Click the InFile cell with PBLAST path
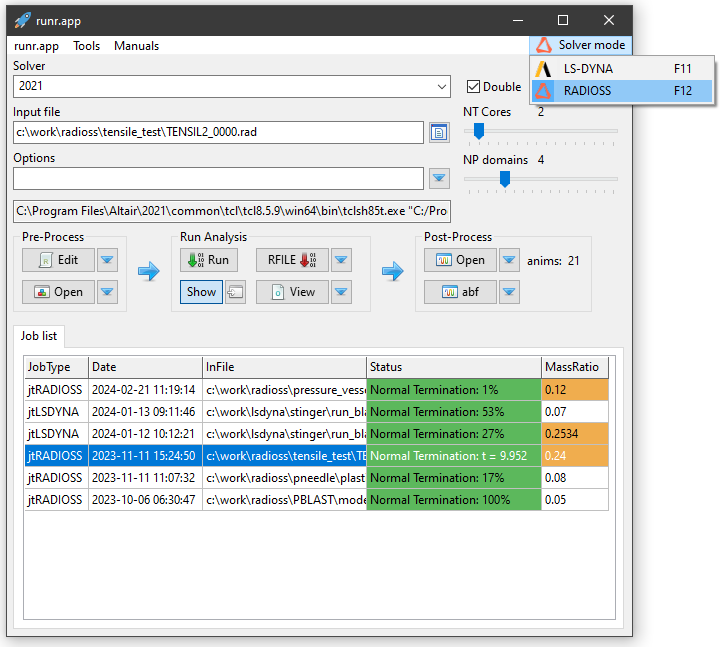The width and height of the screenshot is (720, 647). (x=284, y=500)
